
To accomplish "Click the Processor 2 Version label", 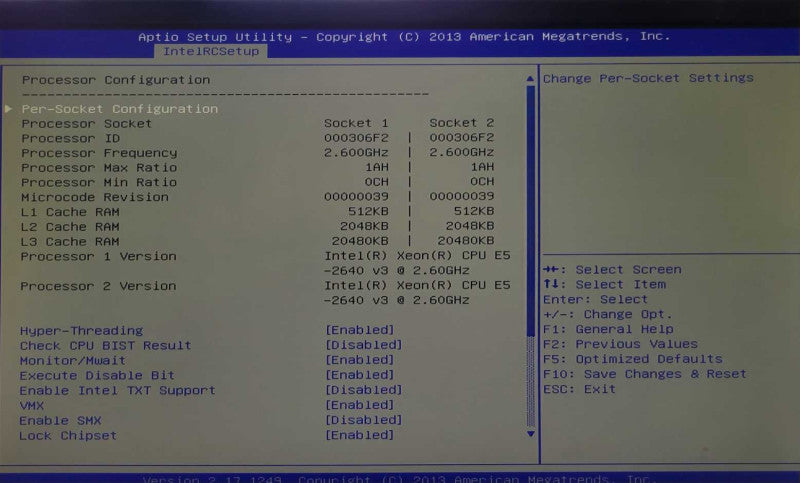I will 98,286.
